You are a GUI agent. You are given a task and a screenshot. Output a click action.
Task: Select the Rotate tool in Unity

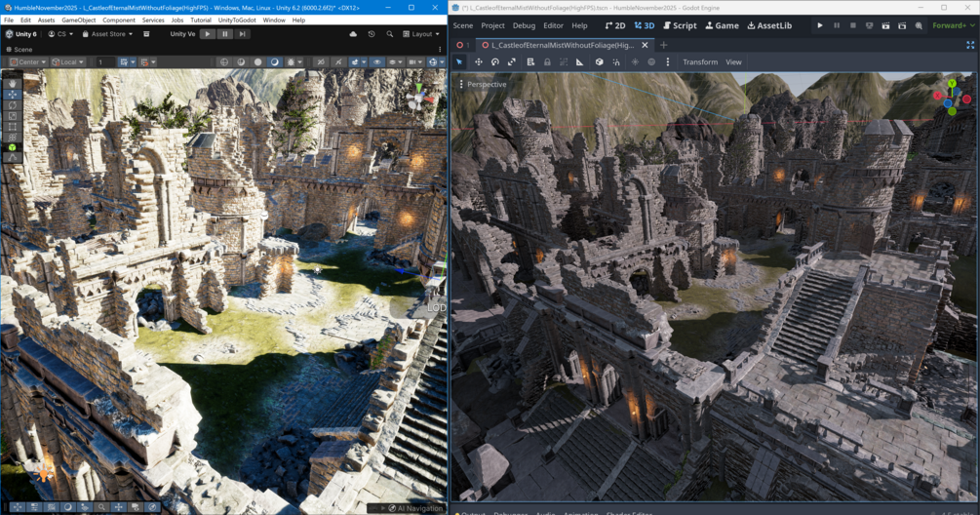click(x=13, y=105)
